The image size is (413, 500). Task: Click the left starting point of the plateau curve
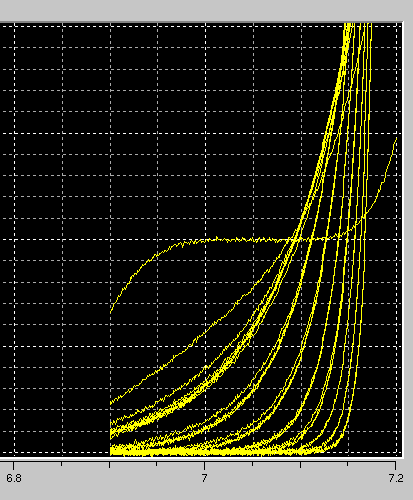111,312
